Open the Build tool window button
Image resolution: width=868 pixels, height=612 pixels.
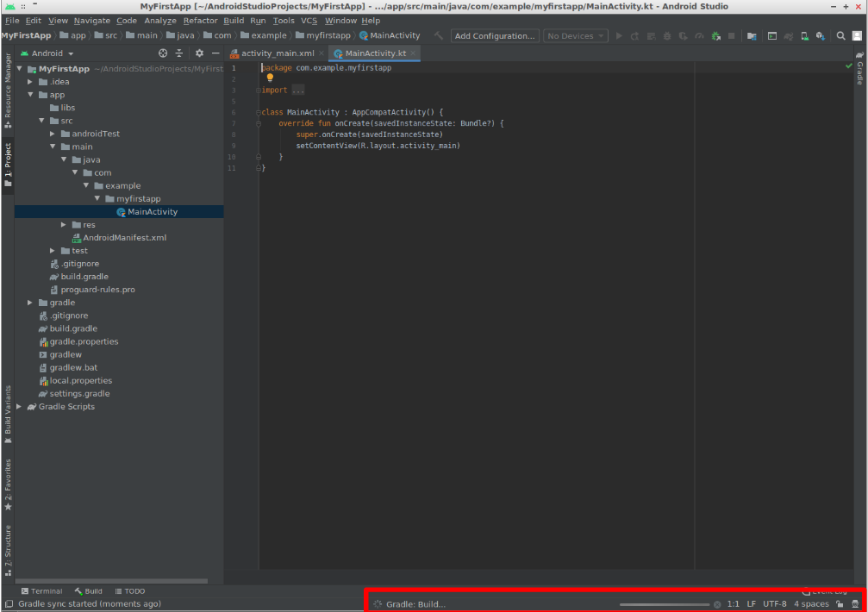point(89,591)
